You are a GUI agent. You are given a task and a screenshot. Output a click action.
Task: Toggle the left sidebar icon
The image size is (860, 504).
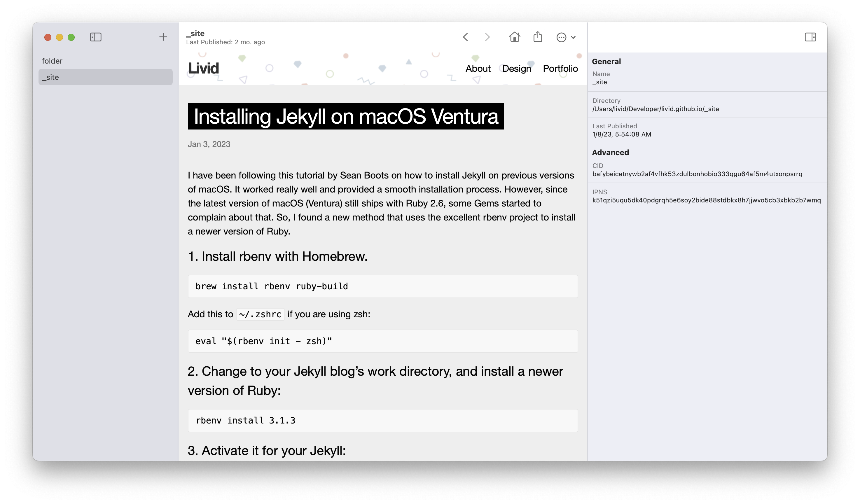tap(96, 37)
